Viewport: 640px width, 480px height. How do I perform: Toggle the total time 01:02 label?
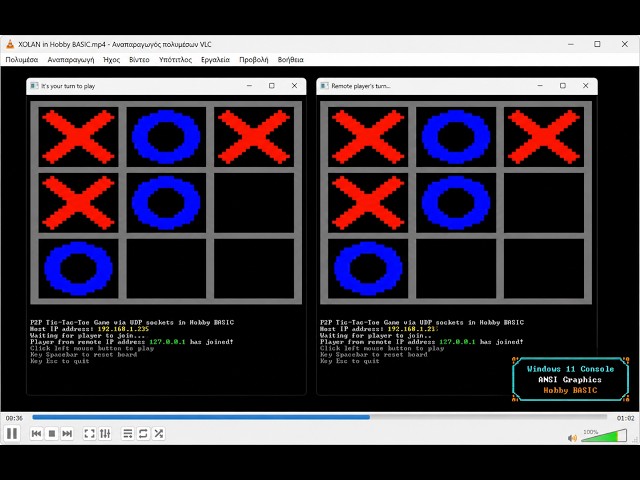click(625, 418)
